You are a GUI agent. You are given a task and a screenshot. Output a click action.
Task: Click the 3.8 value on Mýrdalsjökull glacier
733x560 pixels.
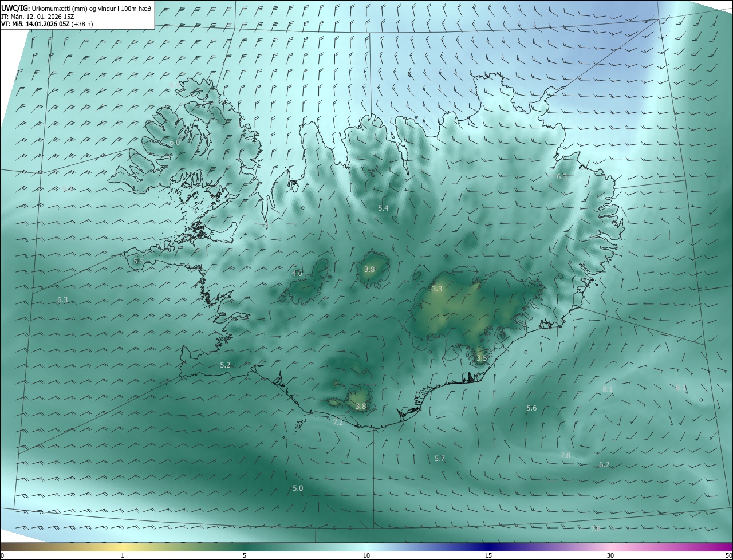[361, 406]
